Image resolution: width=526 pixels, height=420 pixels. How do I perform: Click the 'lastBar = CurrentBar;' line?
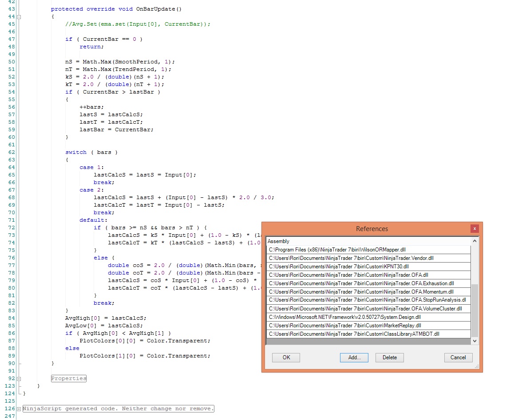tap(116, 130)
